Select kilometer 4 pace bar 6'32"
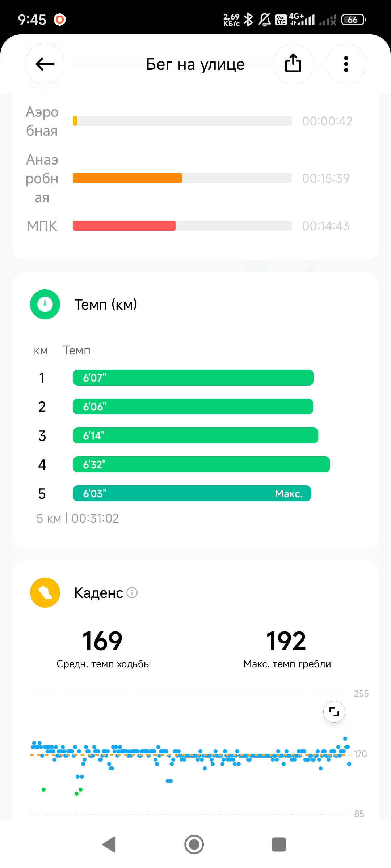Image resolution: width=391 pixels, height=868 pixels. 201,464
